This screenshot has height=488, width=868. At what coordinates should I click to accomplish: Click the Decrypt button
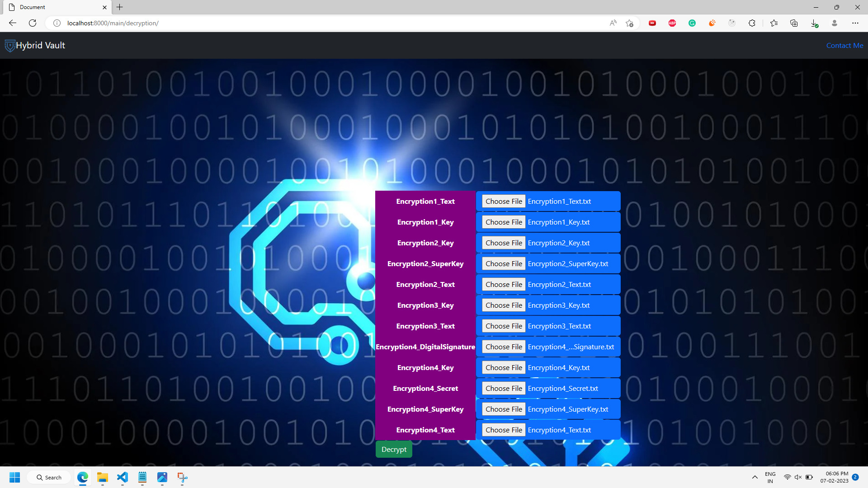(394, 449)
